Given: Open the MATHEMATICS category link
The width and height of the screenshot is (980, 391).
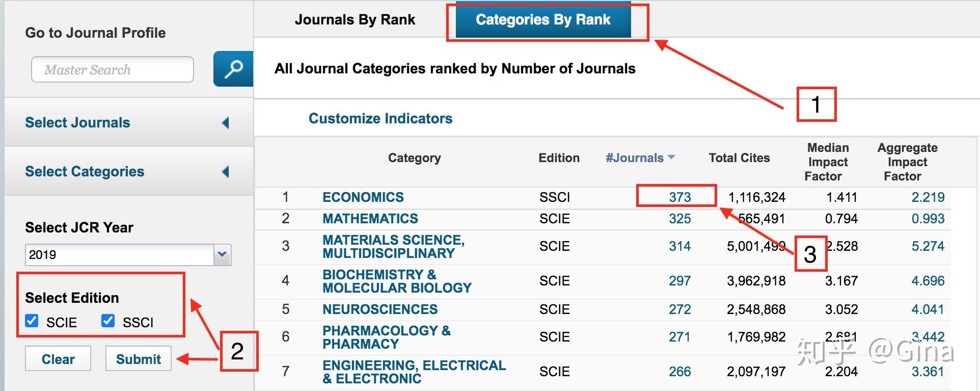Looking at the screenshot, I should click(x=370, y=219).
